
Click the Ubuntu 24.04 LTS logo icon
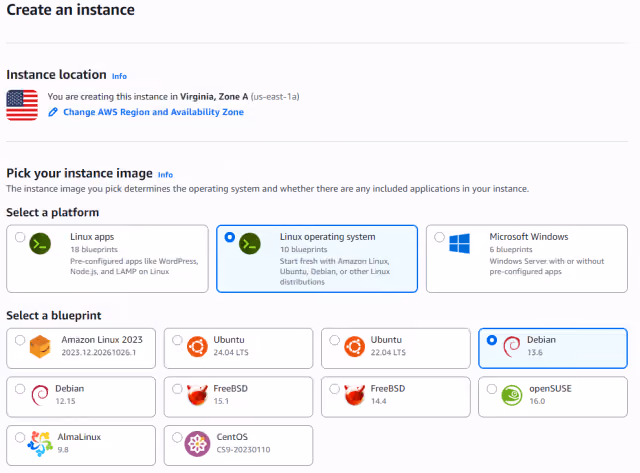(x=197, y=346)
